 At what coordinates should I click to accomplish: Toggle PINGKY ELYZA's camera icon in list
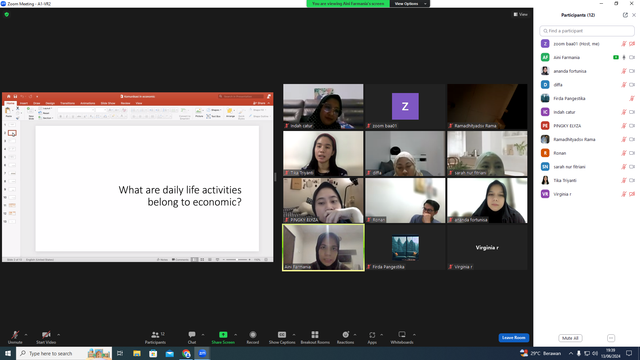pos(632,126)
